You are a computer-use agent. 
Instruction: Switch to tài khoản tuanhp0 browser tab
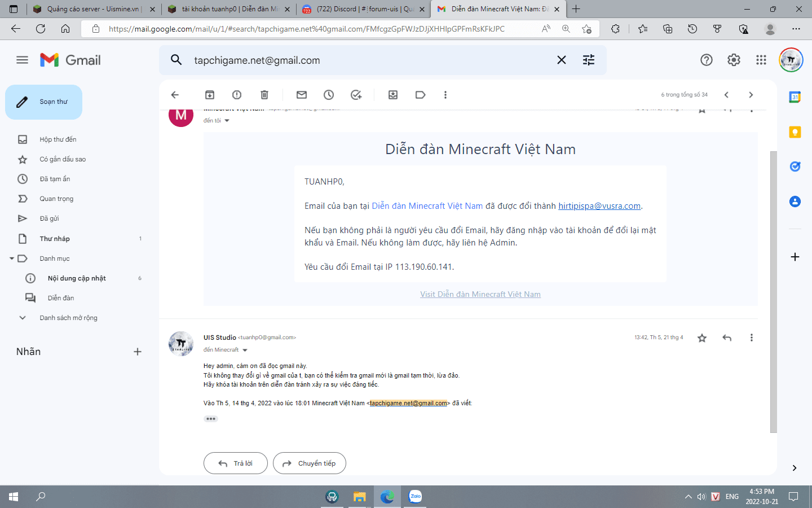[229, 9]
